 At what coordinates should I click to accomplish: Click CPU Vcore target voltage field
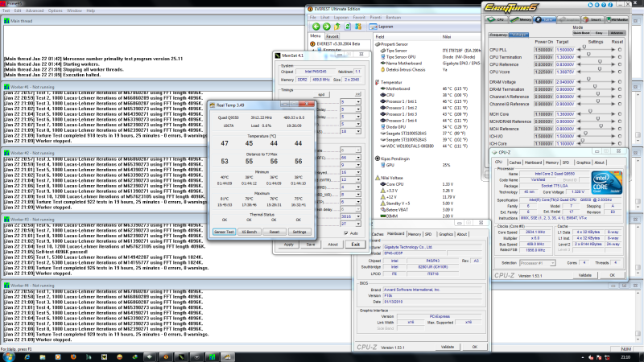[x=566, y=72]
